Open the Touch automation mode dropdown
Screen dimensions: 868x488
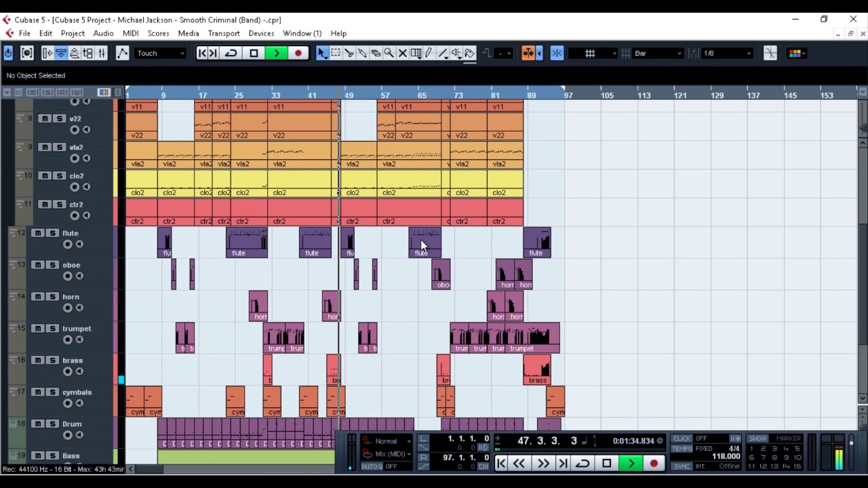click(161, 53)
